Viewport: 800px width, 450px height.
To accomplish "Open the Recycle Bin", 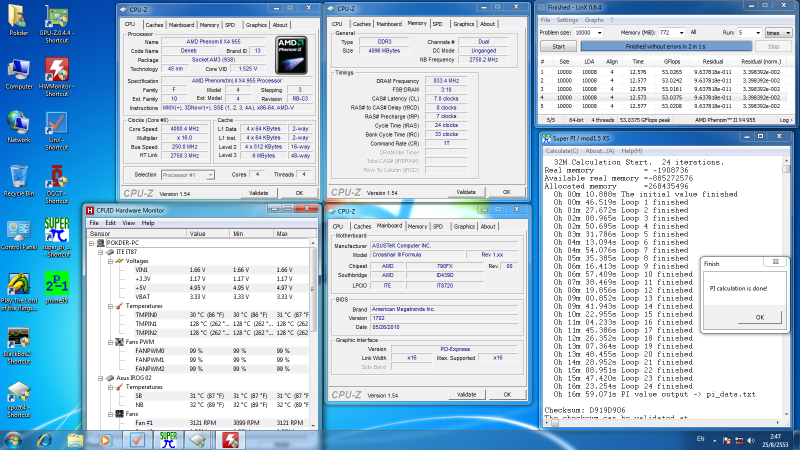I will pyautogui.click(x=17, y=175).
